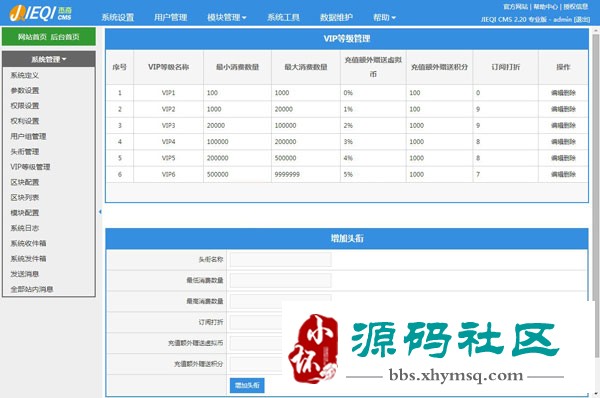Click the 编辑 link in the VIP1 row
This screenshot has height=398, width=600.
pyautogui.click(x=557, y=93)
